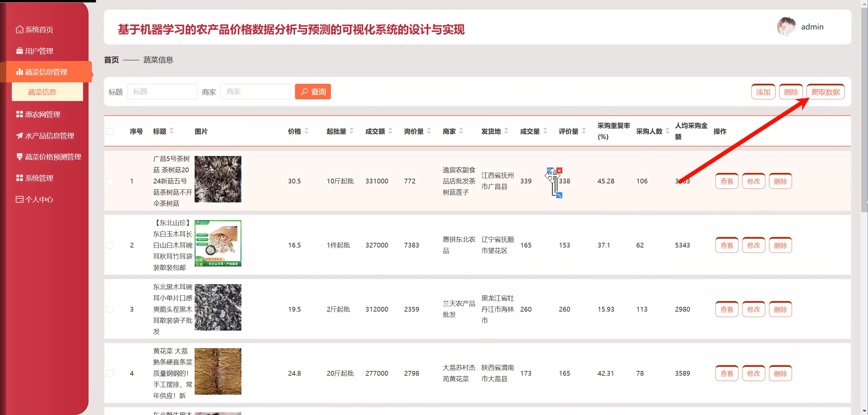Click the admin username text
868x415 pixels.
[812, 27]
